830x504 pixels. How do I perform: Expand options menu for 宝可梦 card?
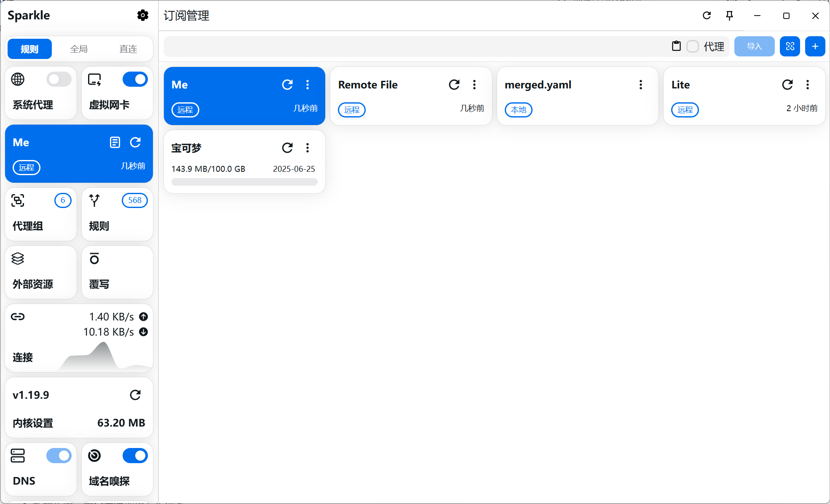pos(308,148)
